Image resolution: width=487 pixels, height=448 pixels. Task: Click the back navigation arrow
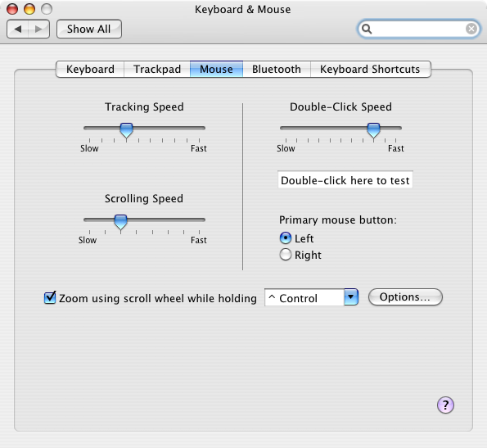[18, 29]
